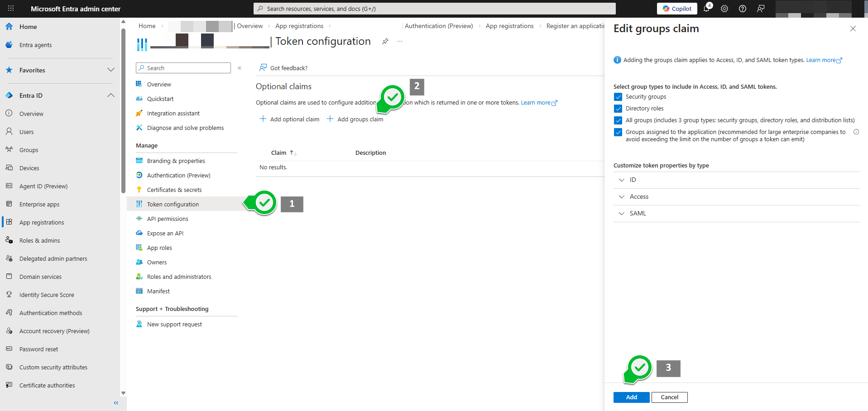Uncheck the All groups checkbox
Image resolution: width=868 pixels, height=411 pixels.
(x=618, y=120)
